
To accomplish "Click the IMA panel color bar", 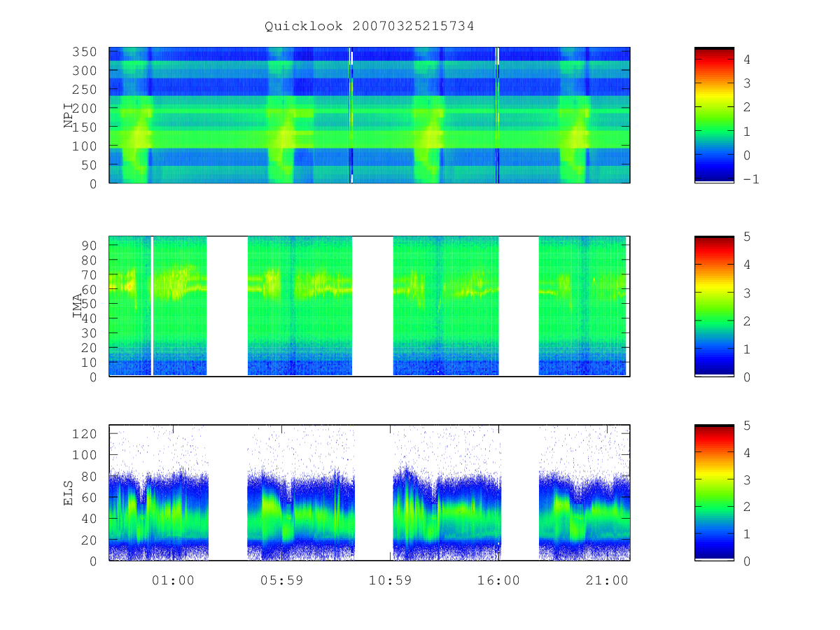I will 714,307.
